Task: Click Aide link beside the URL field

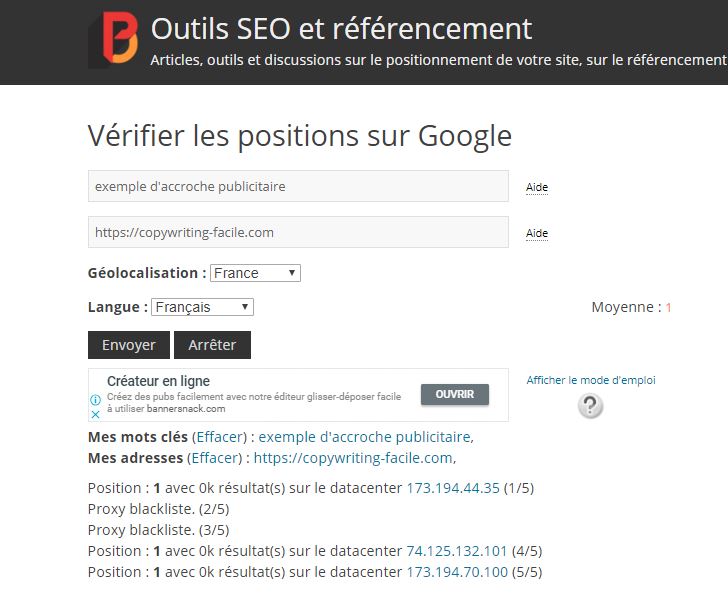Action: 537,233
